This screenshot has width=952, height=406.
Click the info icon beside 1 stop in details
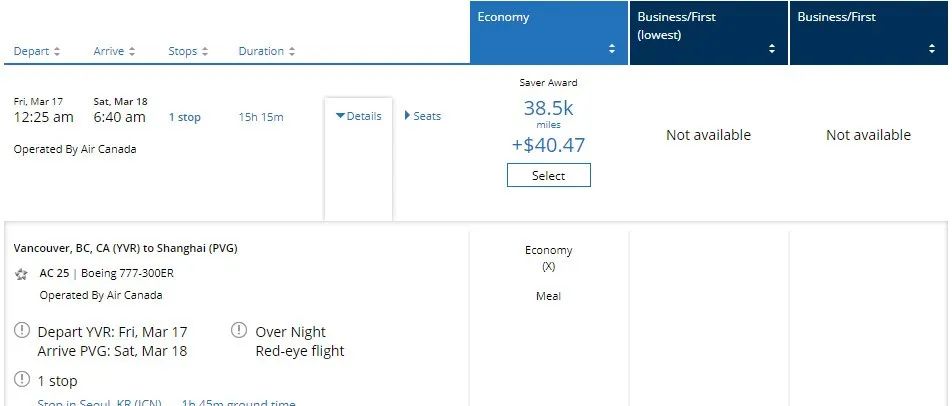pyautogui.click(x=22, y=380)
